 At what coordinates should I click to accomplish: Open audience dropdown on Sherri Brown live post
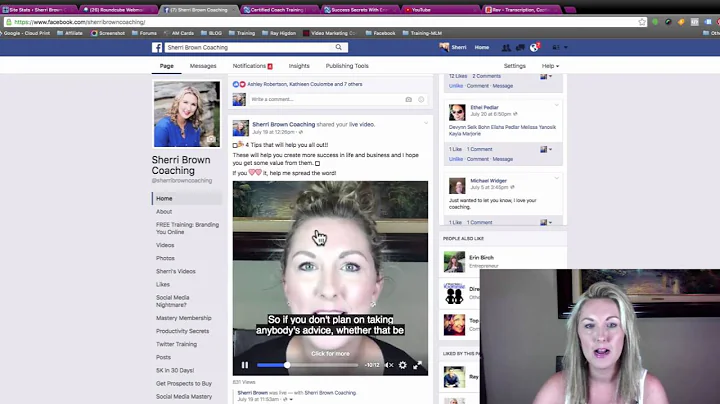(x=288, y=399)
